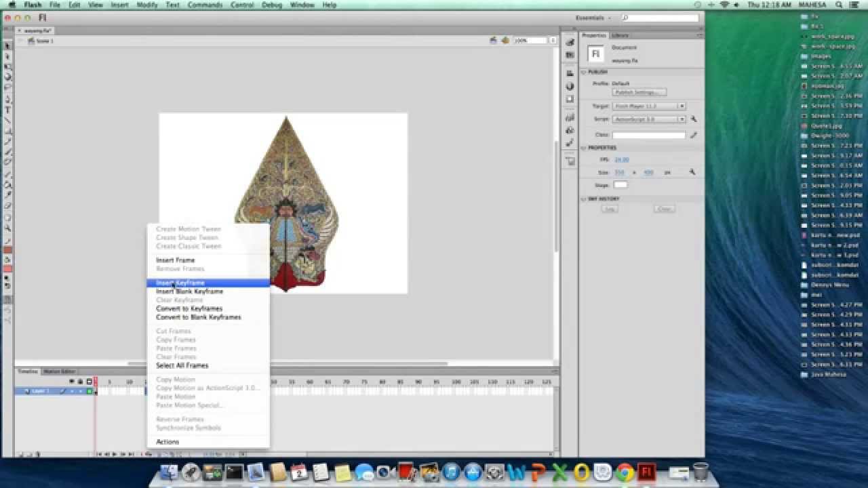Click the FPS 24.00 value
The image size is (868, 488).
(621, 160)
